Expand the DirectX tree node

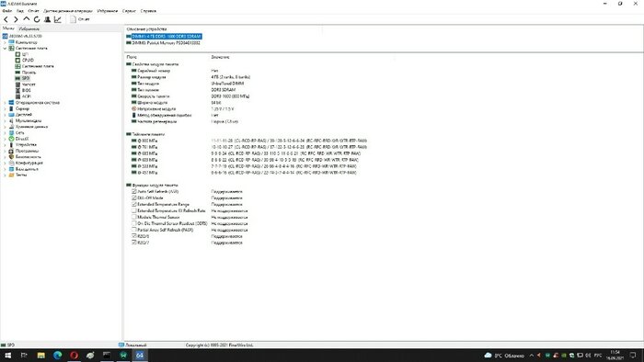(5, 139)
